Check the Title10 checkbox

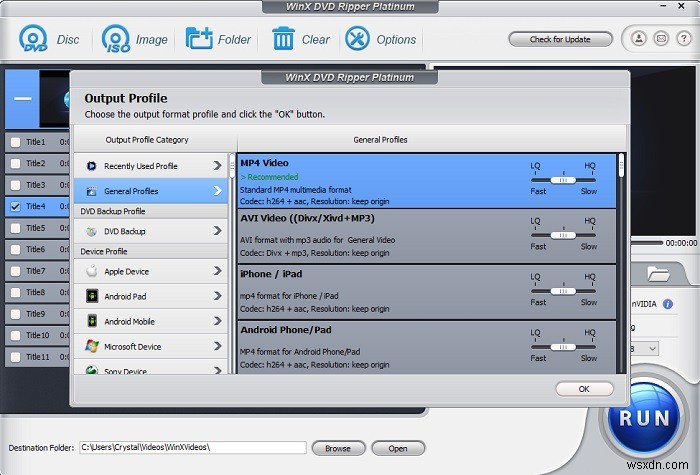click(15, 335)
